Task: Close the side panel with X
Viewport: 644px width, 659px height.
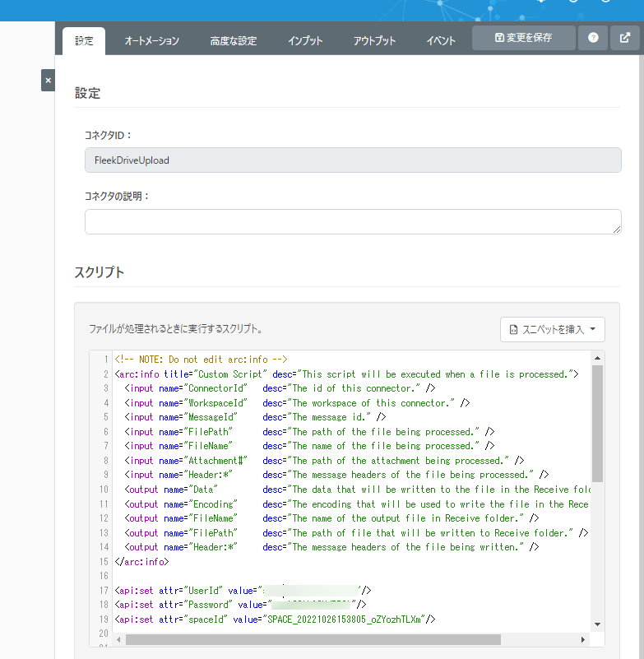Action: click(x=48, y=80)
